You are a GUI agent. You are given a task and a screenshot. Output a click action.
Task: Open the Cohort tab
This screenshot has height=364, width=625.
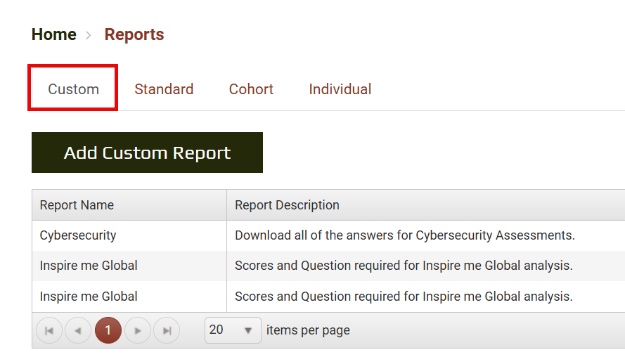pyautogui.click(x=251, y=89)
